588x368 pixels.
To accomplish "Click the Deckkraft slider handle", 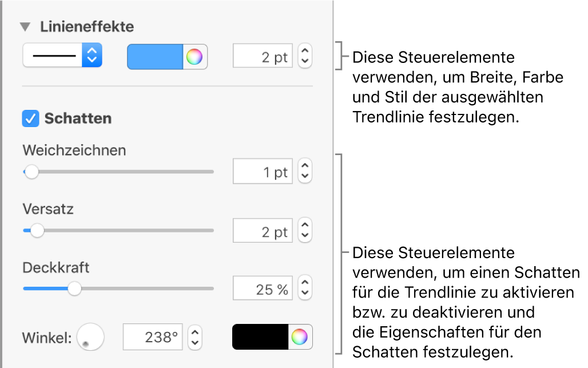I will (x=74, y=289).
